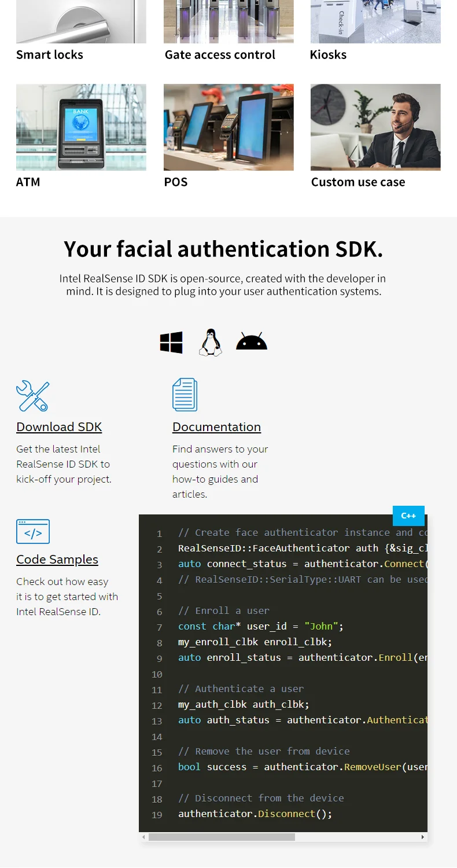The height and width of the screenshot is (868, 457).
Task: Click the Documentation page icon
Action: 185,395
